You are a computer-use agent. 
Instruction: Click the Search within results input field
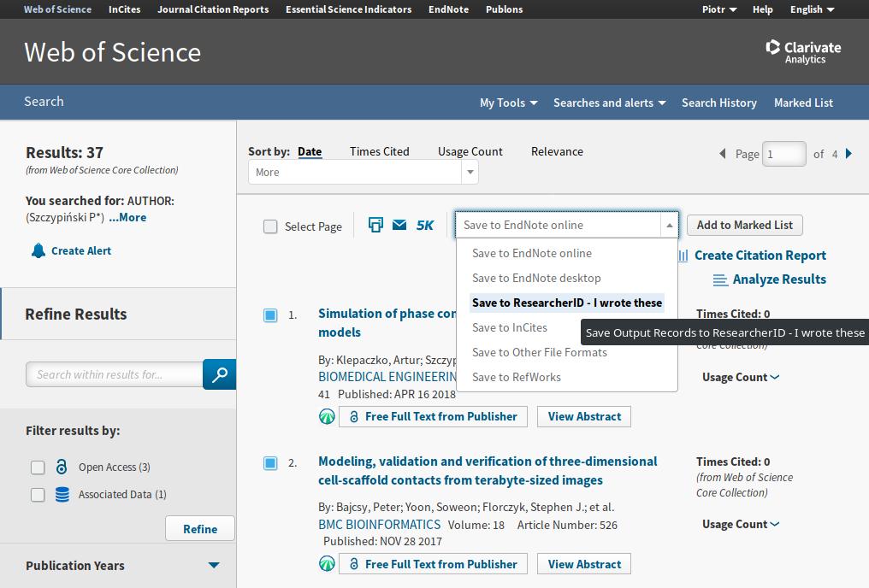(114, 375)
